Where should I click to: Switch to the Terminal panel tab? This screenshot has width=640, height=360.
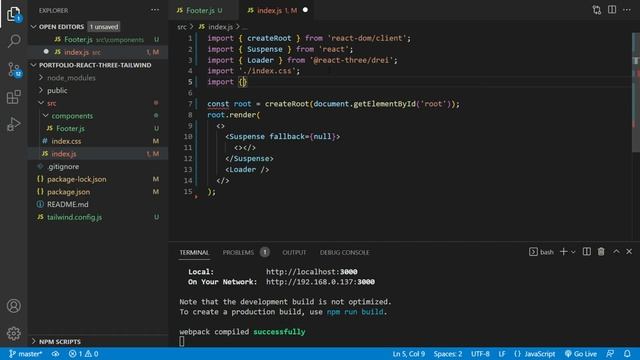pos(194,252)
